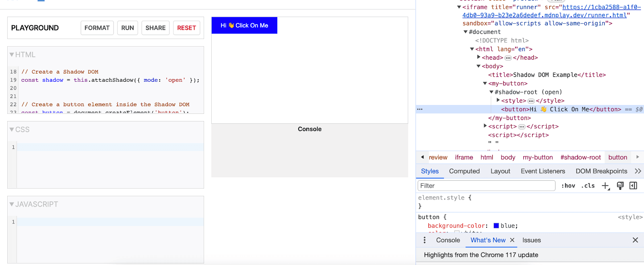The width and height of the screenshot is (644, 265).
Task: Collapse the #shadow-root (open) node
Action: point(491,92)
